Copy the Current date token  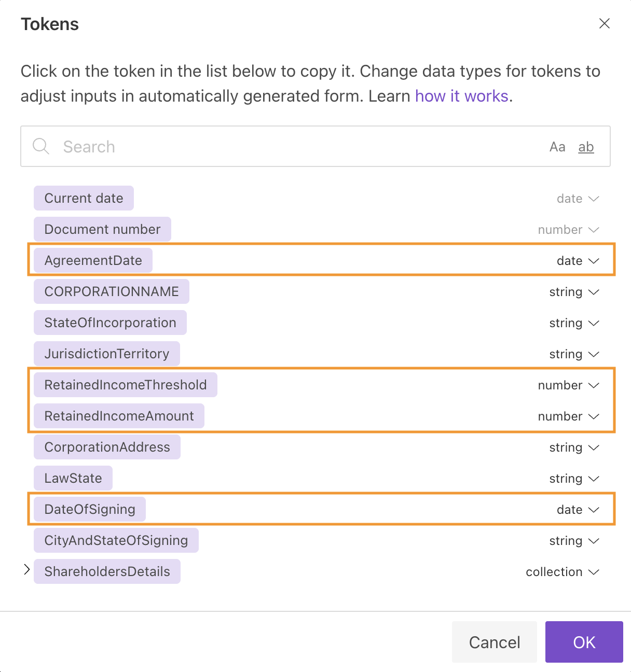(x=84, y=198)
